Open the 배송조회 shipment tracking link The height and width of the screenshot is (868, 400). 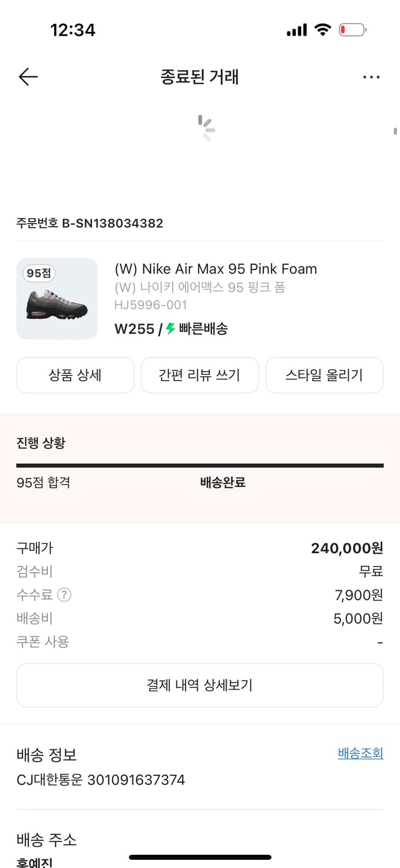(x=360, y=753)
